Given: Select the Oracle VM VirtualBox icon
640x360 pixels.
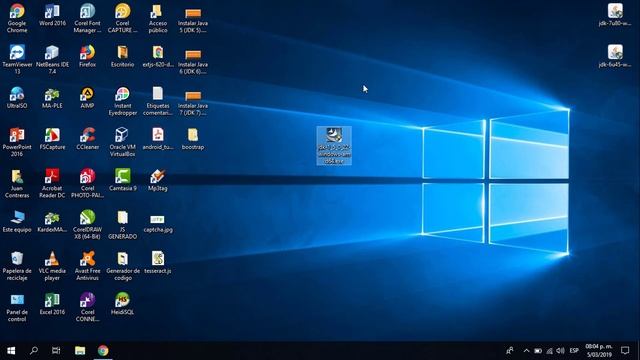Looking at the screenshot, I should [x=122, y=142].
